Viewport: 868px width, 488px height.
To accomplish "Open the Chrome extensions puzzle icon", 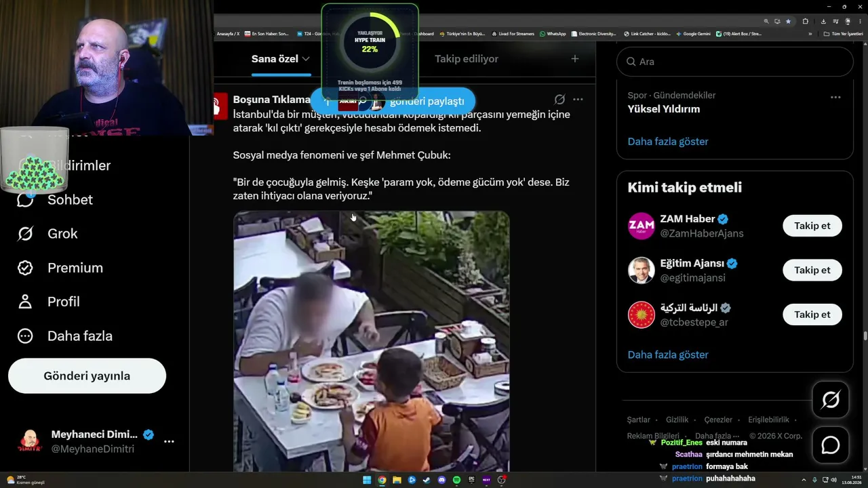I will (805, 21).
